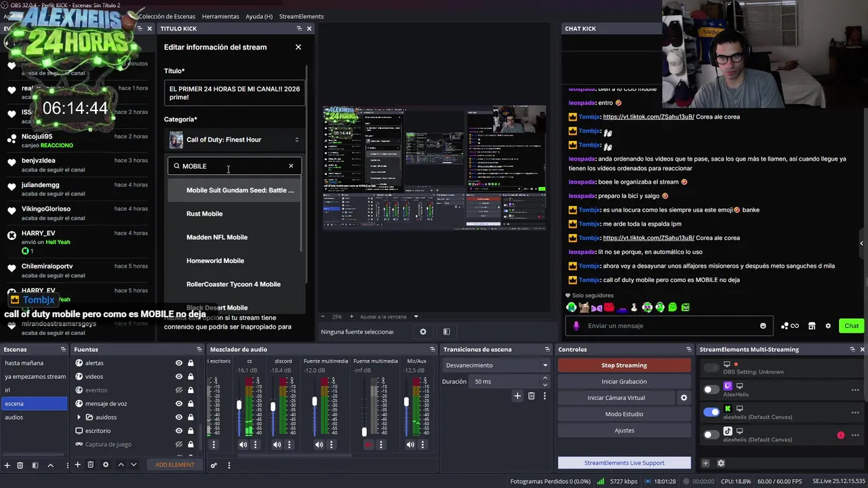Image resolution: width=868 pixels, height=488 pixels.
Task: Close the Editar información del stream dialog
Action: [298, 47]
